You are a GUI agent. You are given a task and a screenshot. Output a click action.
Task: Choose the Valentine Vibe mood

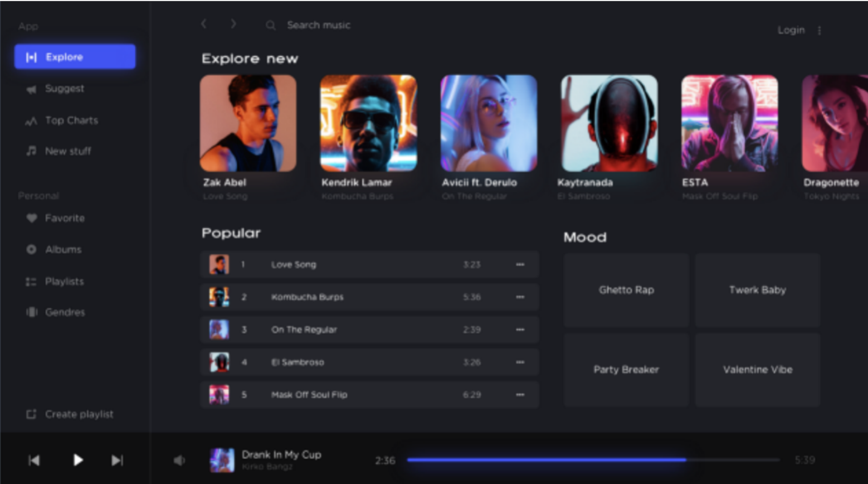pyautogui.click(x=758, y=370)
